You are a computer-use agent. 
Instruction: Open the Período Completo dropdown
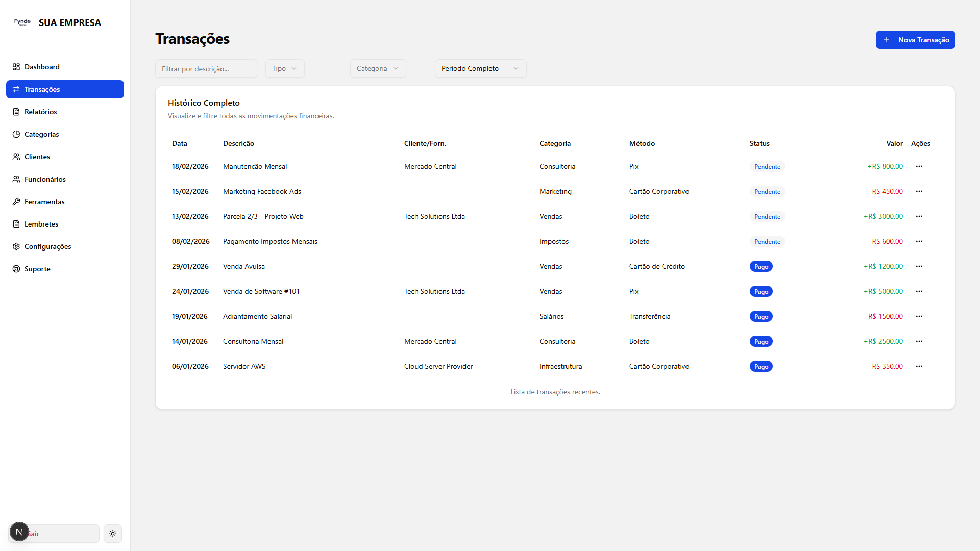tap(480, 68)
